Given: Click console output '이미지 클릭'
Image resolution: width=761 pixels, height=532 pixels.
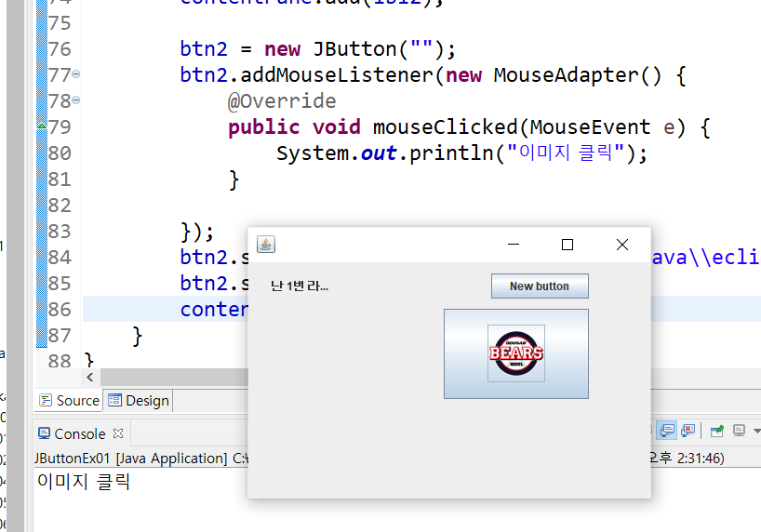Looking at the screenshot, I should (x=84, y=482).
